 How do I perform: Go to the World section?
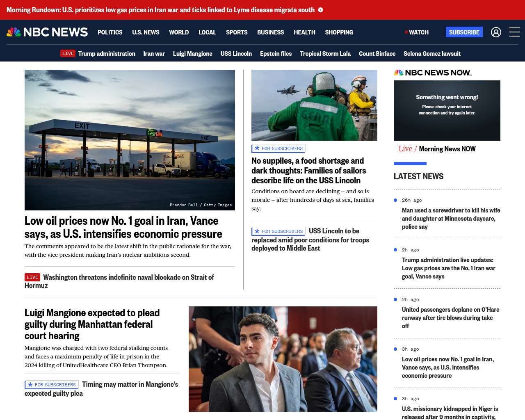pyautogui.click(x=179, y=32)
